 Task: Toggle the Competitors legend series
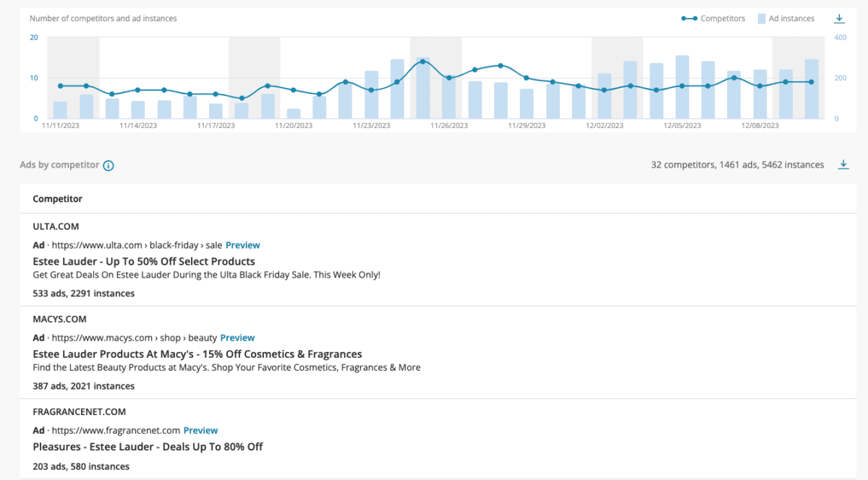[x=713, y=18]
